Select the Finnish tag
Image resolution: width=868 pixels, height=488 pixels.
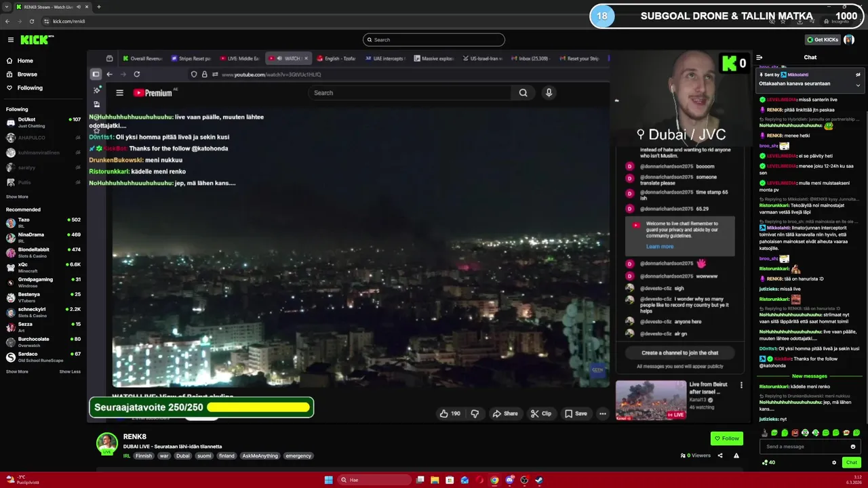[x=144, y=456]
